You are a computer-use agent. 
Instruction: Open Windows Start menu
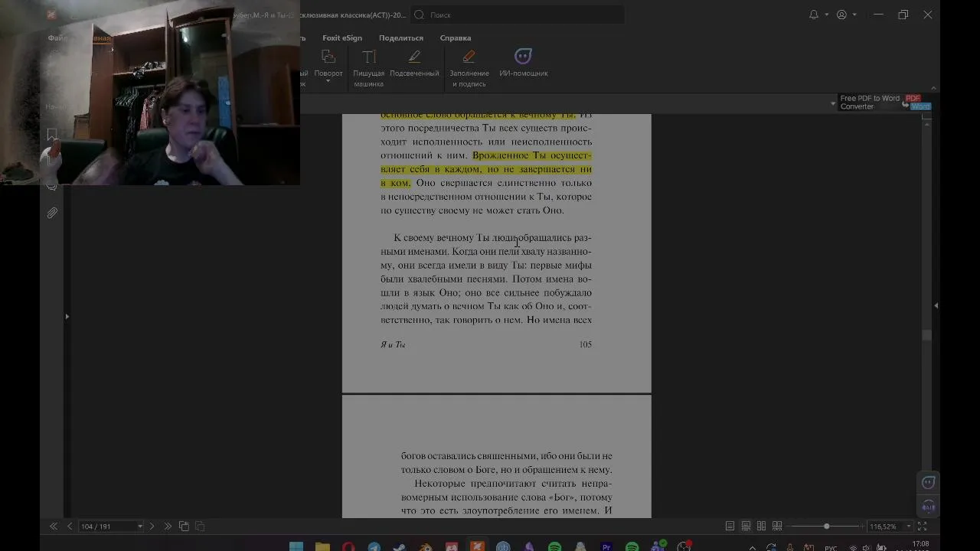(x=296, y=546)
